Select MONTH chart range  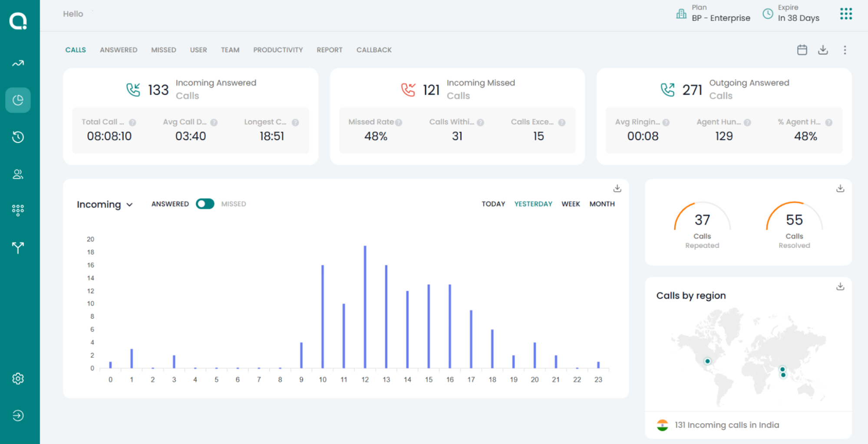coord(602,204)
